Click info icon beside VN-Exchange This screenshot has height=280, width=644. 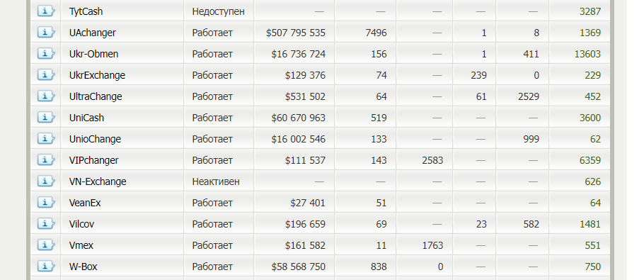click(46, 181)
